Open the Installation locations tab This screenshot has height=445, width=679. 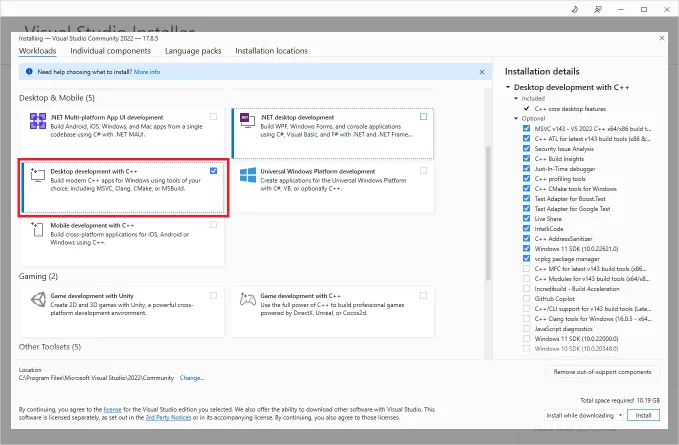click(272, 51)
